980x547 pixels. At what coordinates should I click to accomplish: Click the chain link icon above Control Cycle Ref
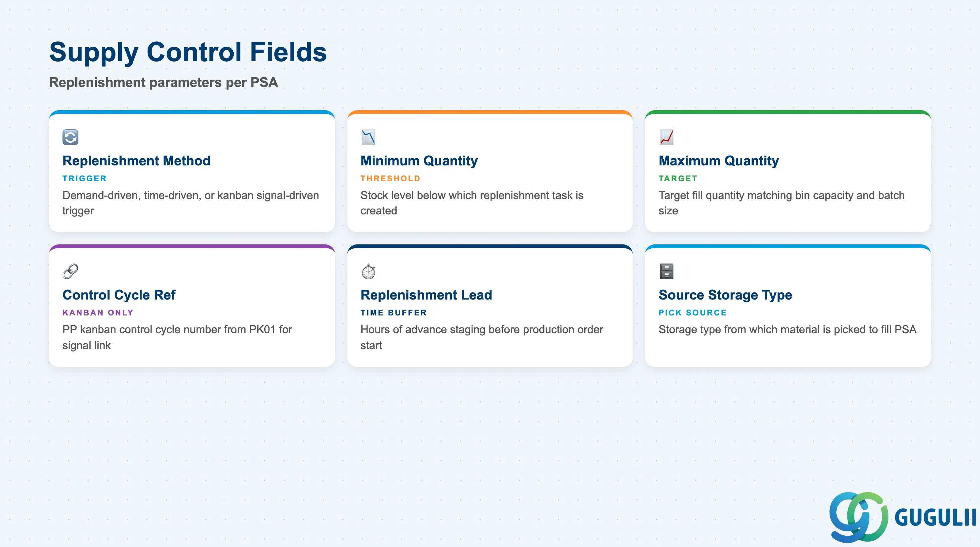70,272
